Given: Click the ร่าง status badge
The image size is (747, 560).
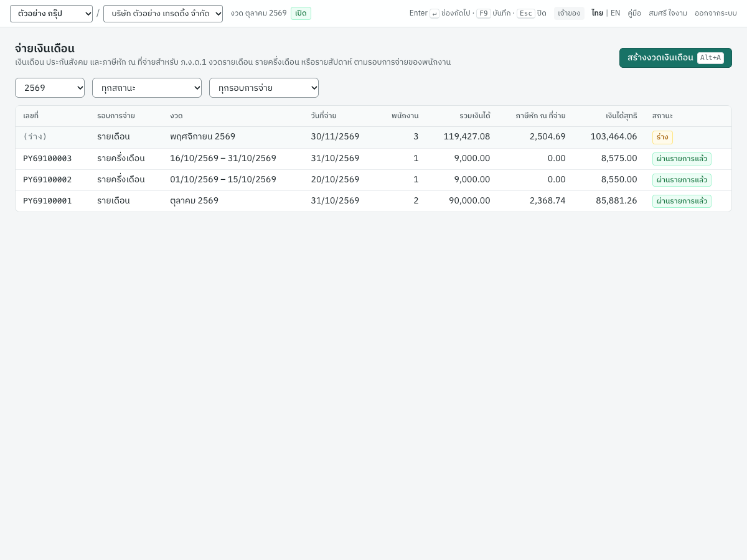Looking at the screenshot, I should [662, 138].
